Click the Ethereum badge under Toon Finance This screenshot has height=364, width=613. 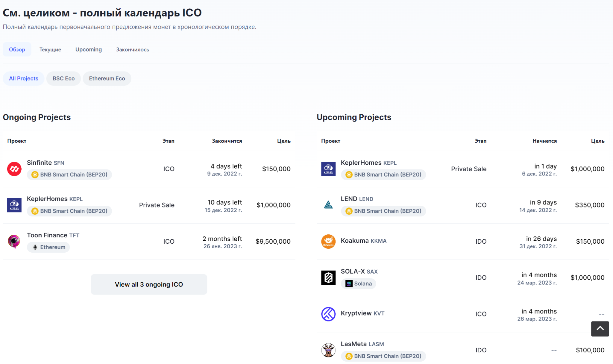(x=48, y=247)
